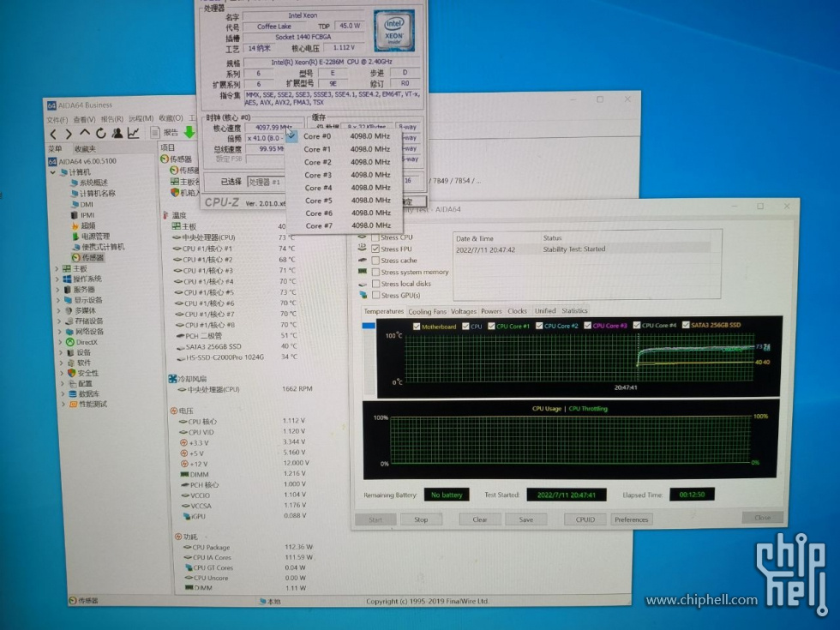
Task: Click the Clear button in stability test
Action: (480, 519)
